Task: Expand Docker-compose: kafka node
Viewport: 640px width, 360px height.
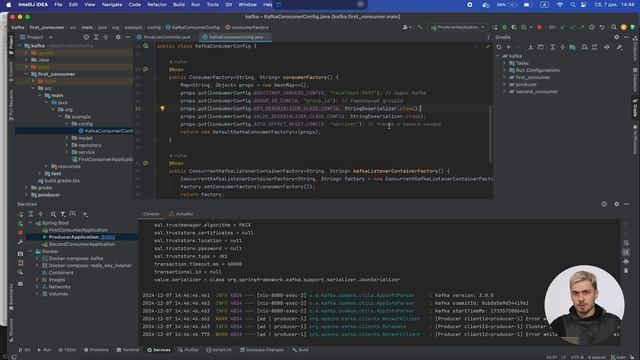Action: (37, 259)
